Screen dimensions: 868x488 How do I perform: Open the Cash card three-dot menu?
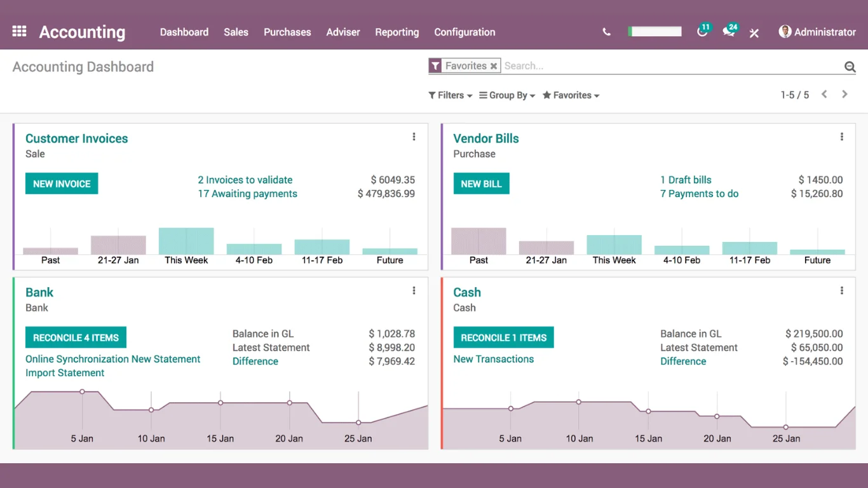841,290
